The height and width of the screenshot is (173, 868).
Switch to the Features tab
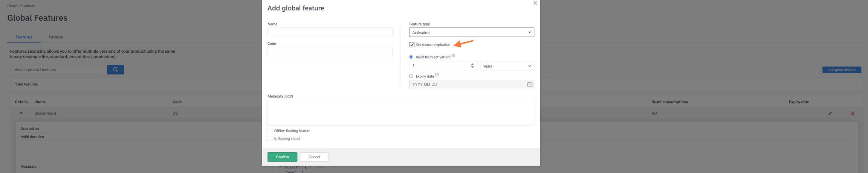point(24,37)
